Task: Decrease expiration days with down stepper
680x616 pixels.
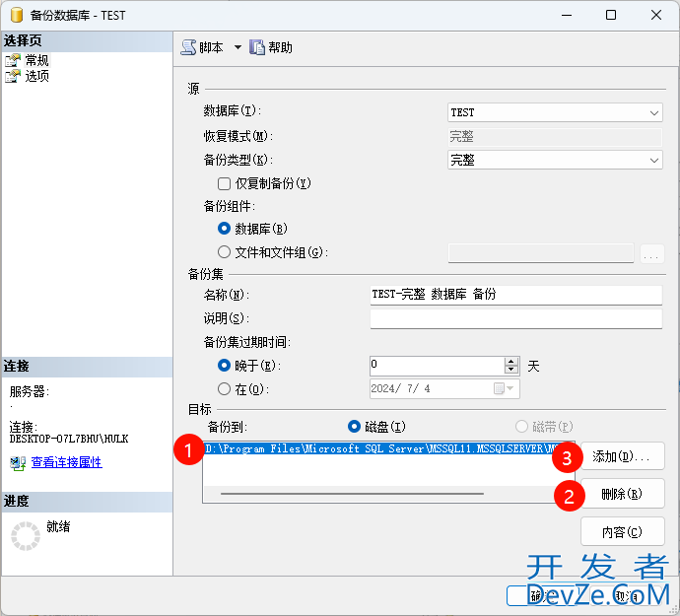Action: (x=511, y=370)
